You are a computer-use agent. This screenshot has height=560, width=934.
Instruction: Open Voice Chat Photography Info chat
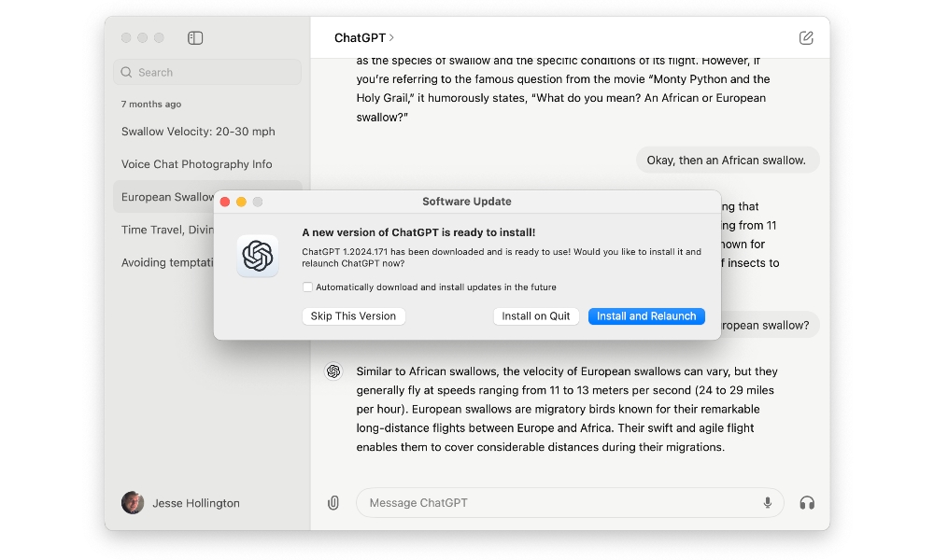(x=207, y=164)
